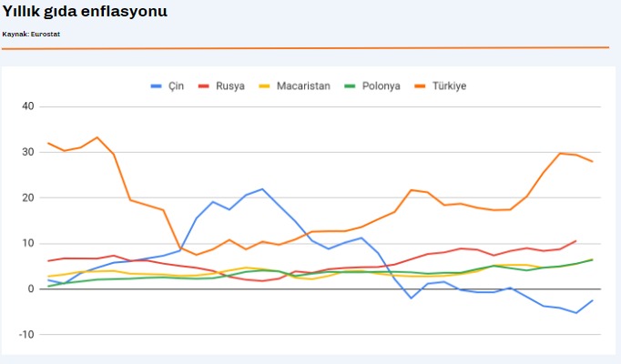621x364 pixels.
Task: Click the blue Çin line's highest peak
Action: click(262, 189)
